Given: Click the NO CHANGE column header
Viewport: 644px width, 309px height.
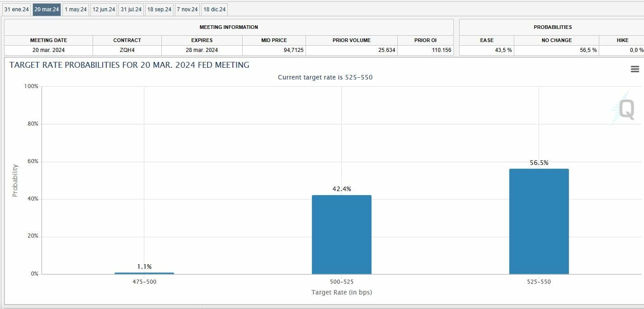Looking at the screenshot, I should (x=556, y=40).
